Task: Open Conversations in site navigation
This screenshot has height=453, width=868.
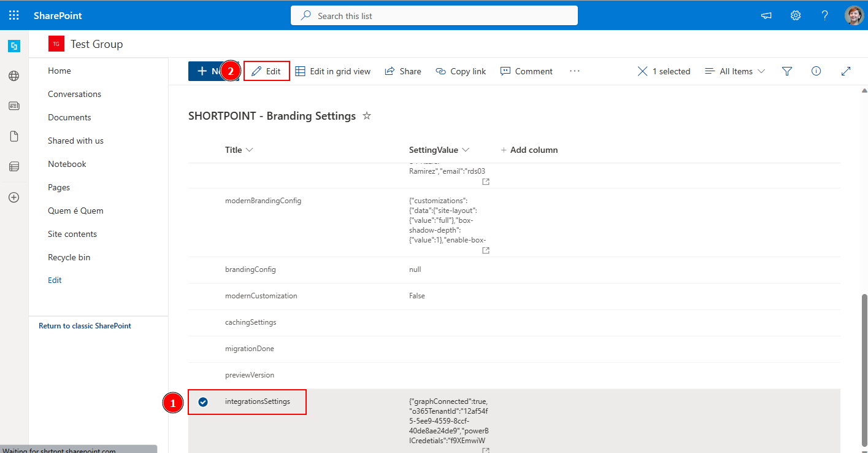Action: pos(74,94)
